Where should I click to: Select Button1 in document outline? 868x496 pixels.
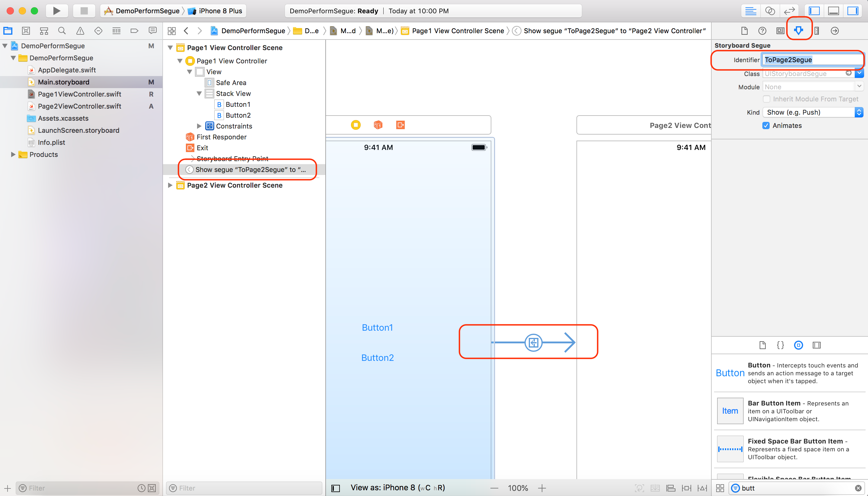[238, 104]
